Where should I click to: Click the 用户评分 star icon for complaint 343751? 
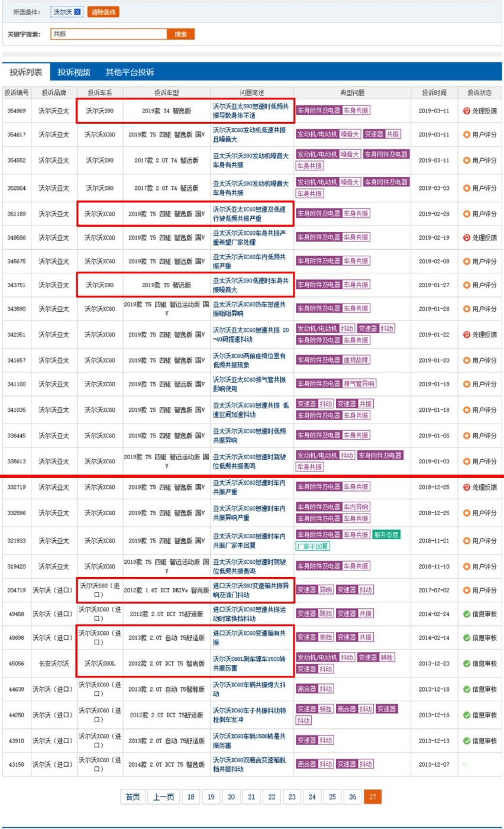(x=466, y=285)
